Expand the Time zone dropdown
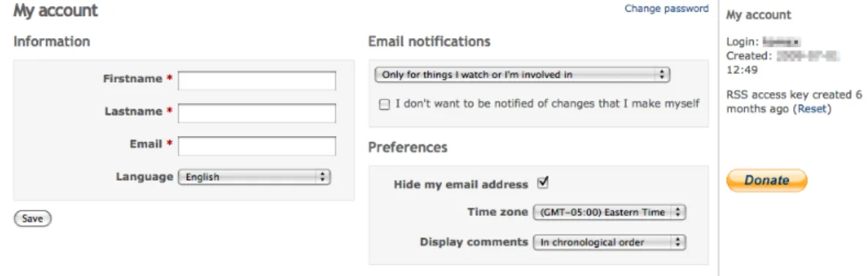This screenshot has height=276, width=868. [x=609, y=212]
